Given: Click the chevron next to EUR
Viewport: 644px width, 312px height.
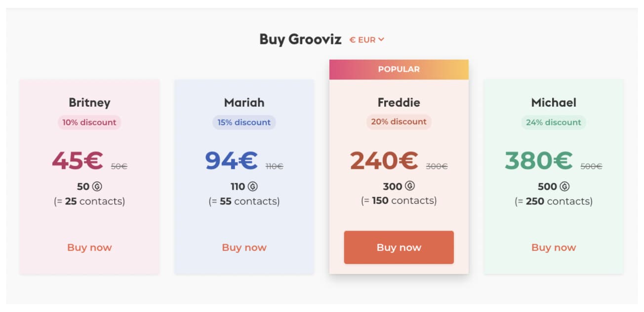Looking at the screenshot, I should 381,39.
